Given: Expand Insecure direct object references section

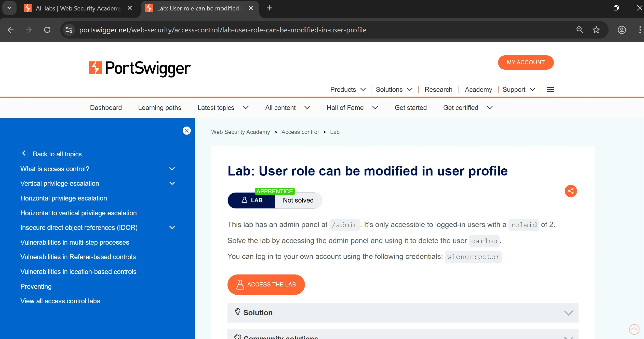Looking at the screenshot, I should [172, 228].
